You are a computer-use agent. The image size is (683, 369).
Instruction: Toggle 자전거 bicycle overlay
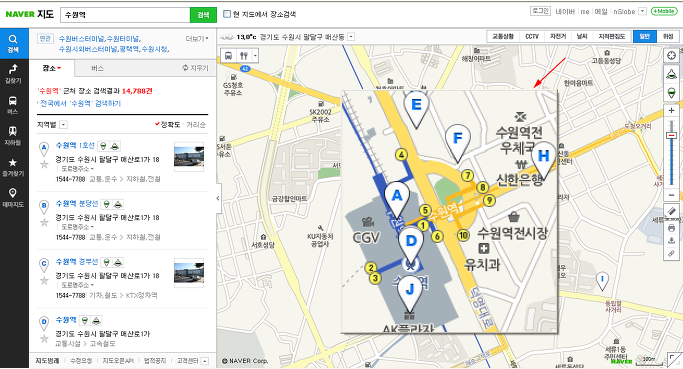click(x=558, y=37)
